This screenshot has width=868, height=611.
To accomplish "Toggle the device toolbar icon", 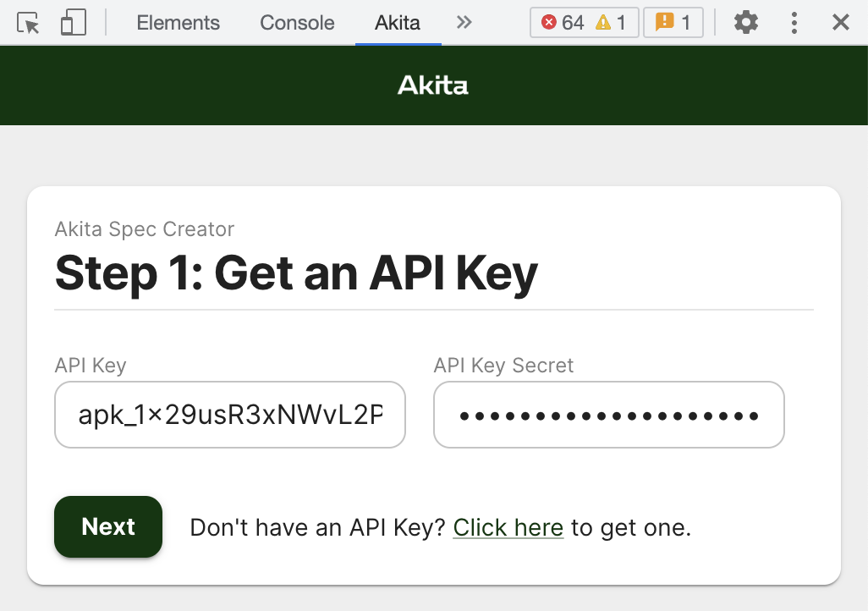I will pyautogui.click(x=74, y=23).
